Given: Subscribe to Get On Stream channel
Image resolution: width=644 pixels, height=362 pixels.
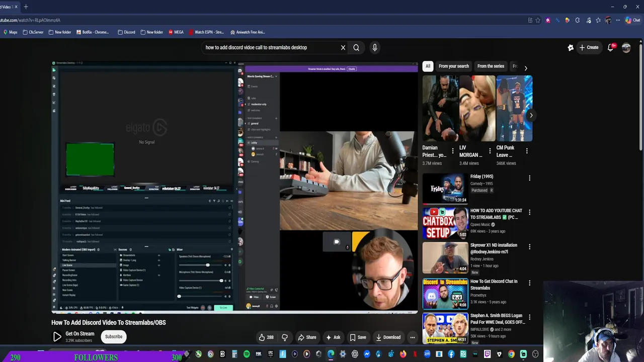Looking at the screenshot, I should (114, 336).
